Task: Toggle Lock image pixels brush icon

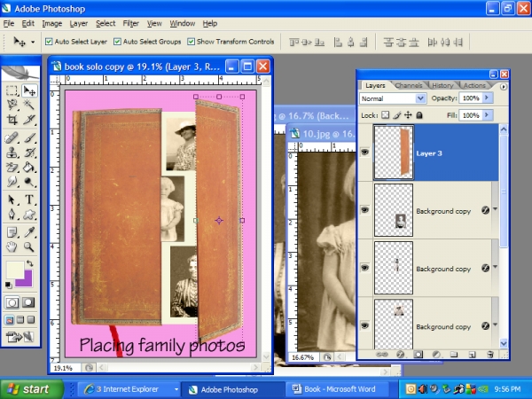Action: (x=396, y=115)
